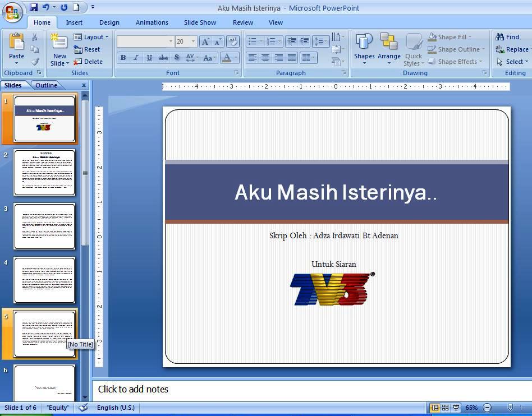The height and width of the screenshot is (416, 532).
Task: Open line spacing dropdown
Action: (320, 41)
